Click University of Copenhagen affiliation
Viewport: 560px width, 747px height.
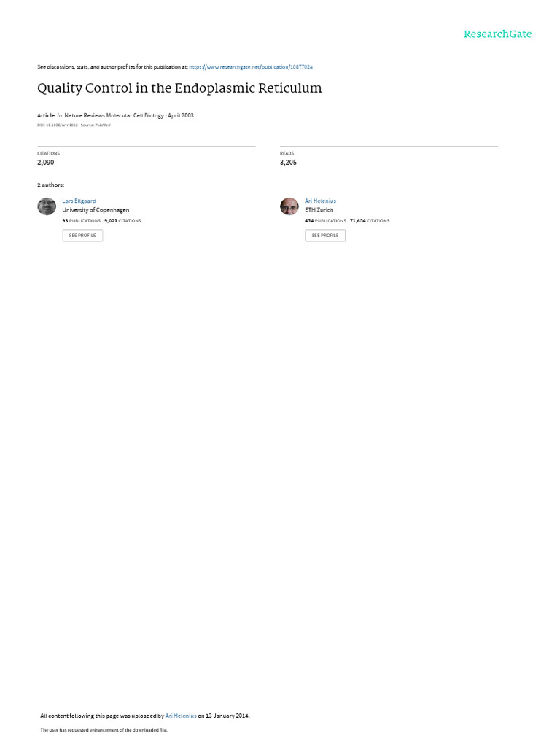[x=96, y=210]
